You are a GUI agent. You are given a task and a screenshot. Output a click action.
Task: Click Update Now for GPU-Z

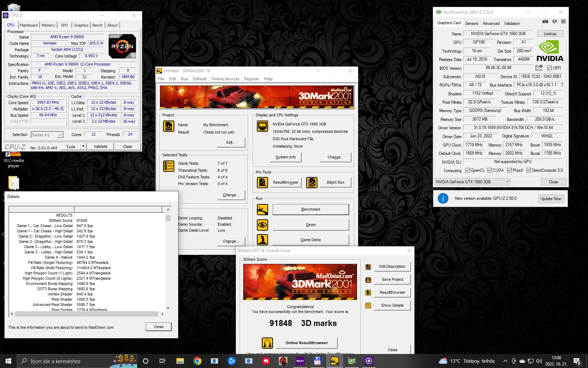551,199
